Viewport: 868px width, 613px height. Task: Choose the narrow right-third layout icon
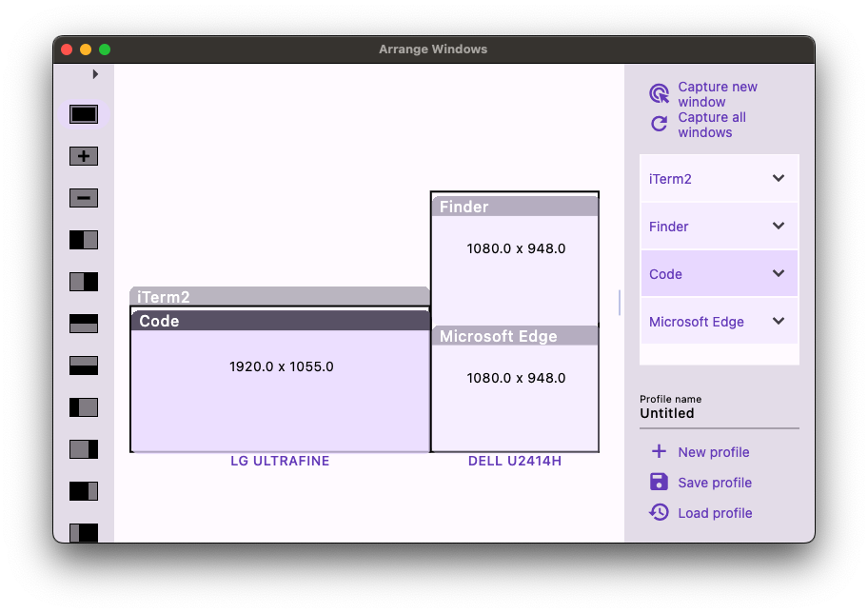point(84,449)
